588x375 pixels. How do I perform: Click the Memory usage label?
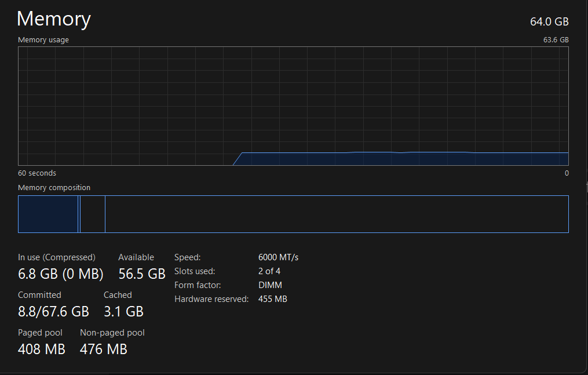43,40
